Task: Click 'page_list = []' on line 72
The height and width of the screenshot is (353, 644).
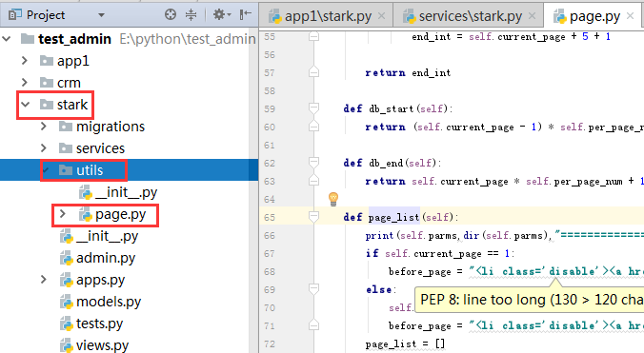Action: (x=405, y=343)
